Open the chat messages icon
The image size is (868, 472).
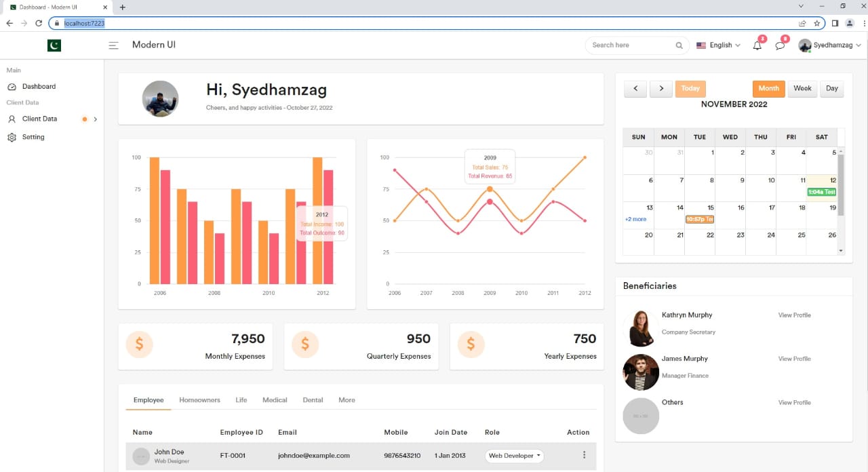point(780,45)
